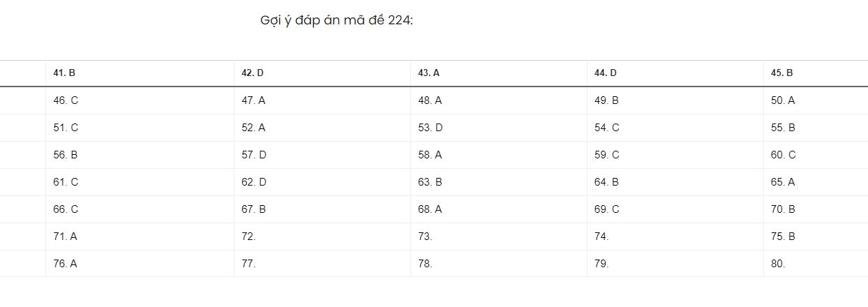The image size is (868, 307).
Task: Select the answer cell "64. B"
Action: [606, 182]
